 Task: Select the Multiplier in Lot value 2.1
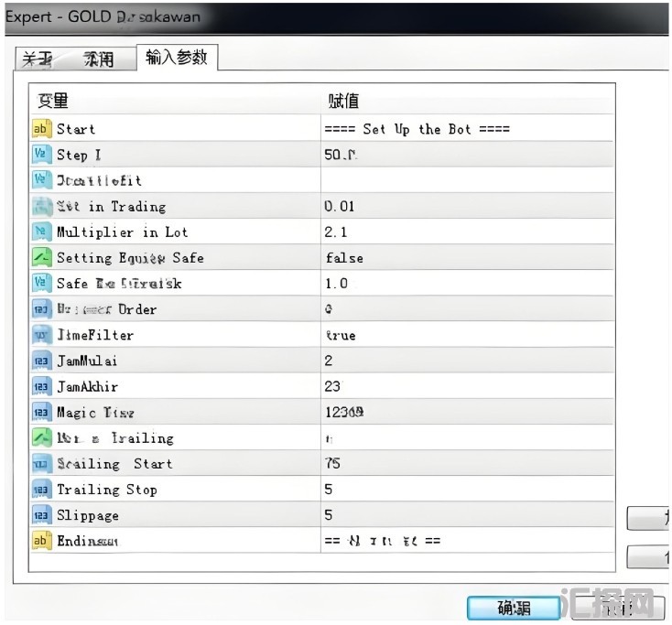[336, 232]
